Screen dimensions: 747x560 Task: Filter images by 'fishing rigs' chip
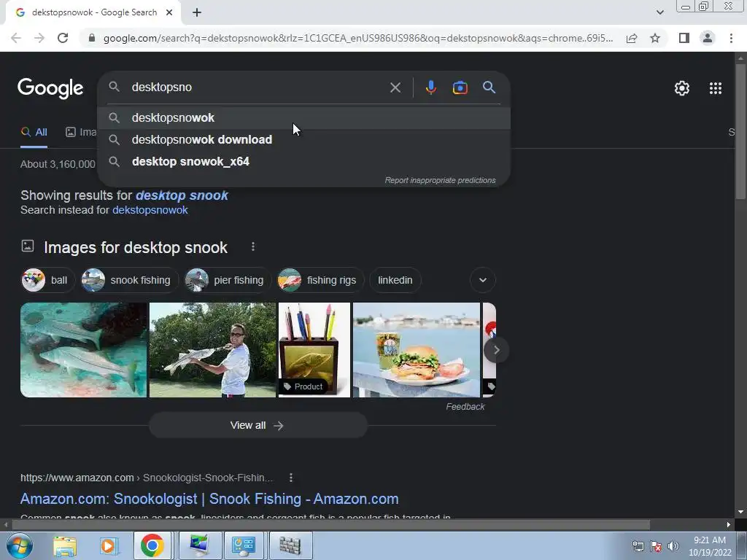click(321, 280)
